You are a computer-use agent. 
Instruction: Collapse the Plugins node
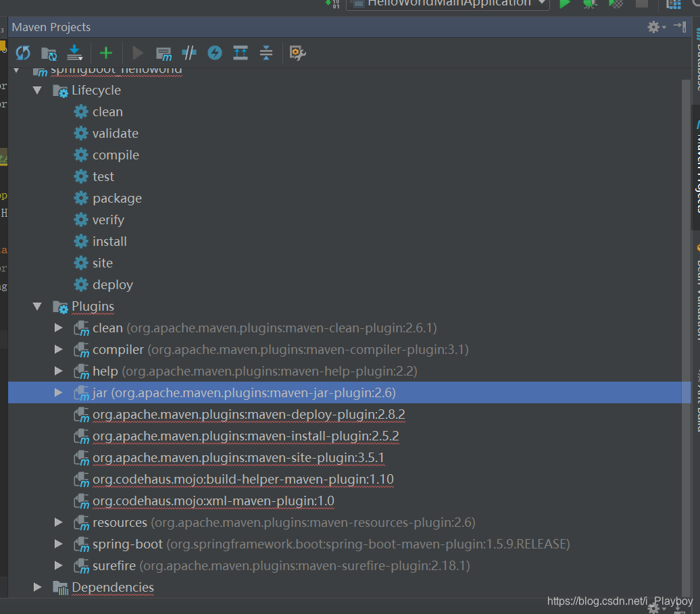click(37, 307)
